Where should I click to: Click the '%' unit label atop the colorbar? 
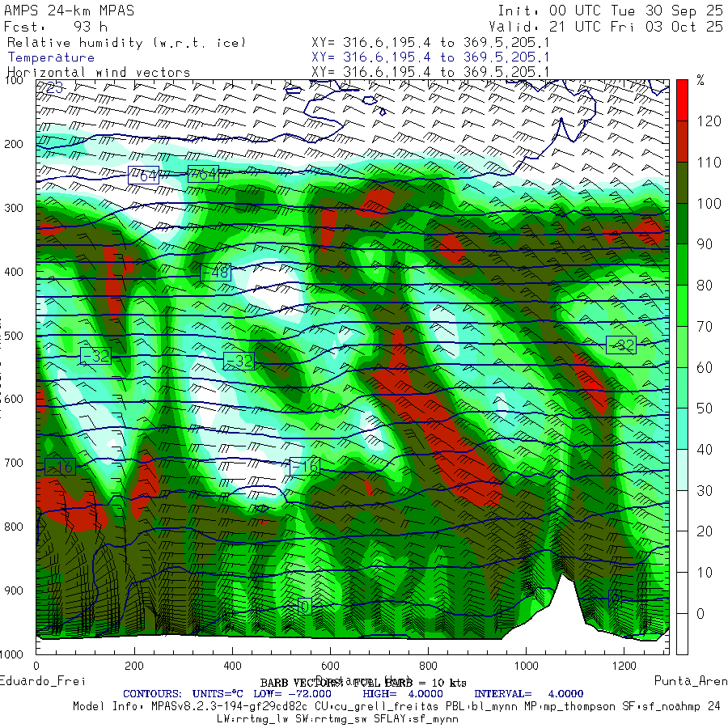[700, 81]
